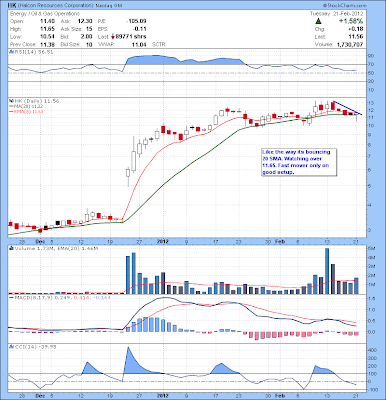This screenshot has width=386, height=400.
Task: Click the EPS value -0.11
Action: click(x=141, y=29)
